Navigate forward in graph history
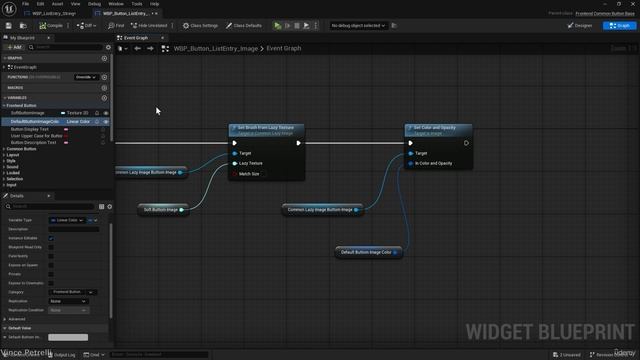The image size is (640, 360). (150, 49)
